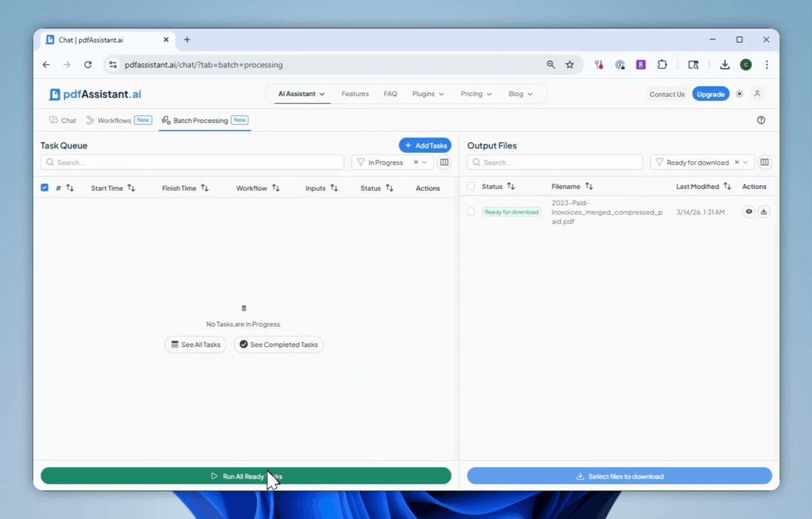Viewport: 812px width, 519px height.
Task: Click See Completed Tasks button
Action: [278, 344]
